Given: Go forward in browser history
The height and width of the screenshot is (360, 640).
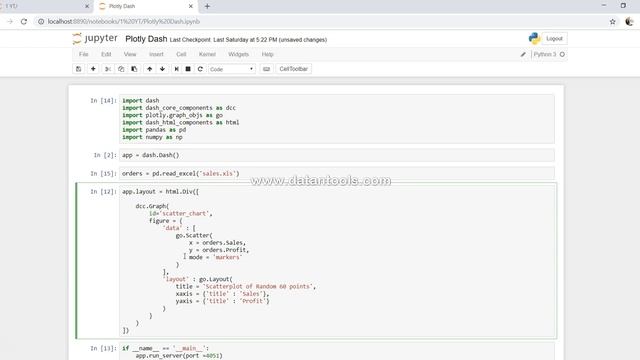Looking at the screenshot, I should click(10, 22).
